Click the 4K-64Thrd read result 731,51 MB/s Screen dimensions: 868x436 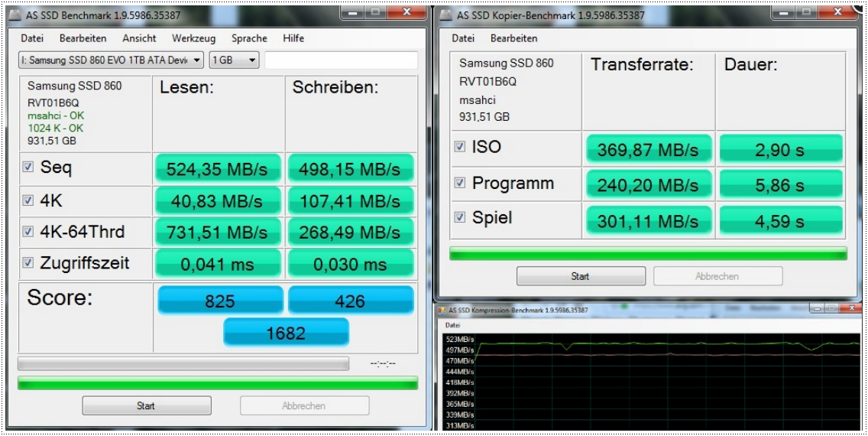(218, 232)
